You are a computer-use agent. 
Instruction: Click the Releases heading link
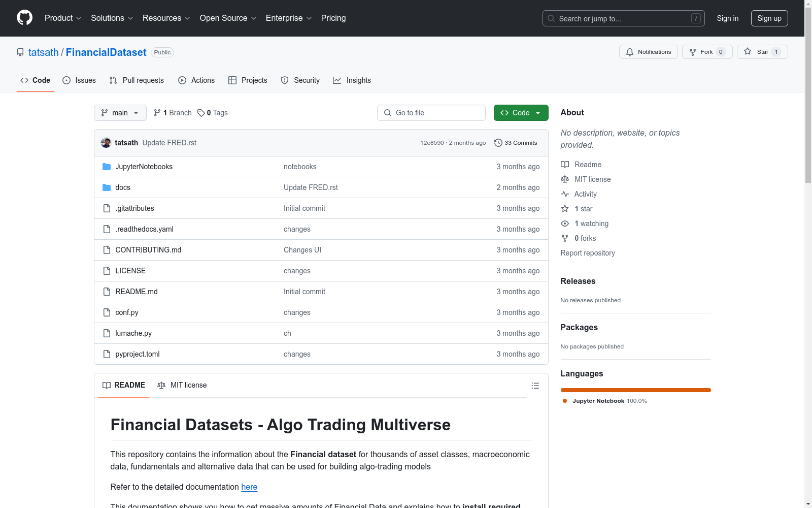(x=578, y=281)
